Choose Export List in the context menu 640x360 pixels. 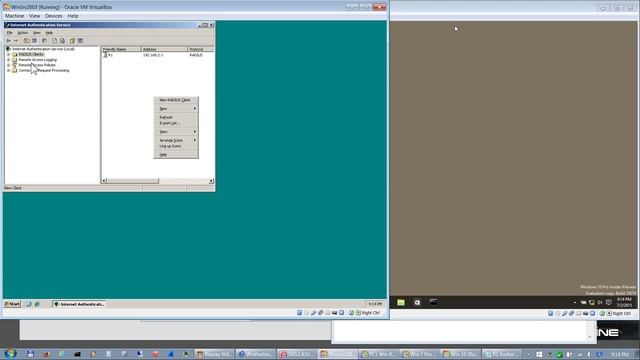(x=176, y=123)
